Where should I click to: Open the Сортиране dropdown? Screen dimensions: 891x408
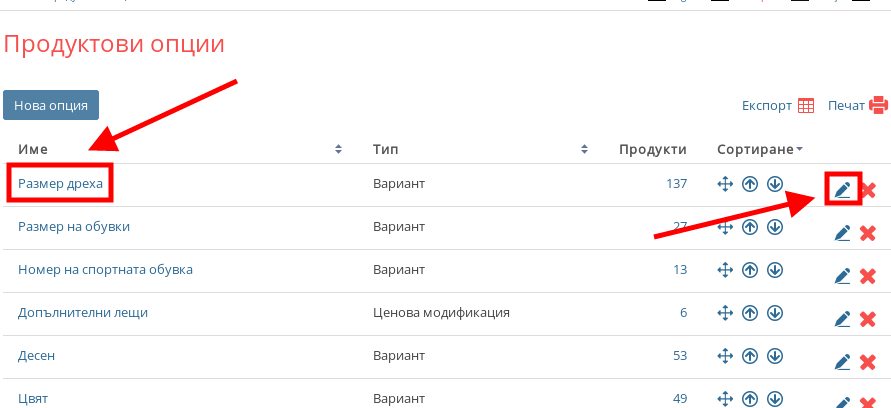pyautogui.click(x=760, y=149)
